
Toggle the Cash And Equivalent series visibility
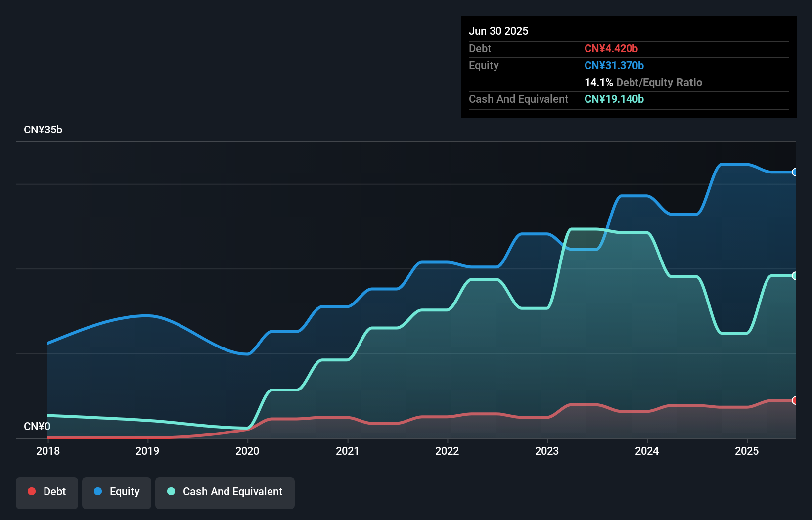click(225, 493)
